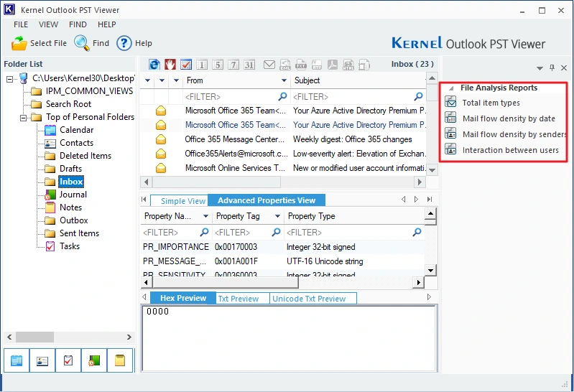Open the VIEW menu
574x392 pixels.
point(48,24)
